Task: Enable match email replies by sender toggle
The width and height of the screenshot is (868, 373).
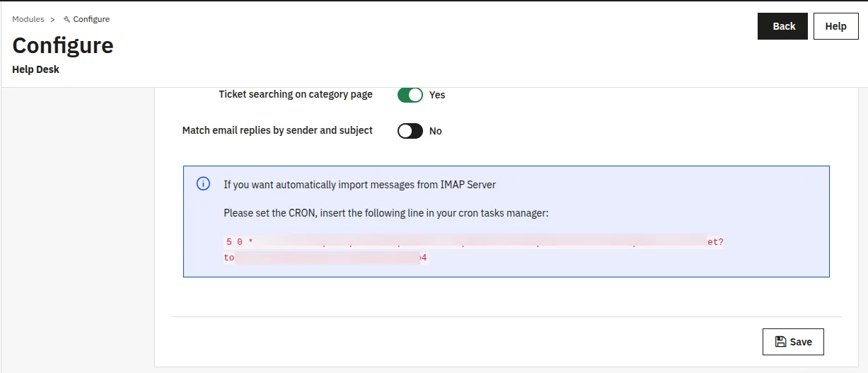Action: point(410,131)
